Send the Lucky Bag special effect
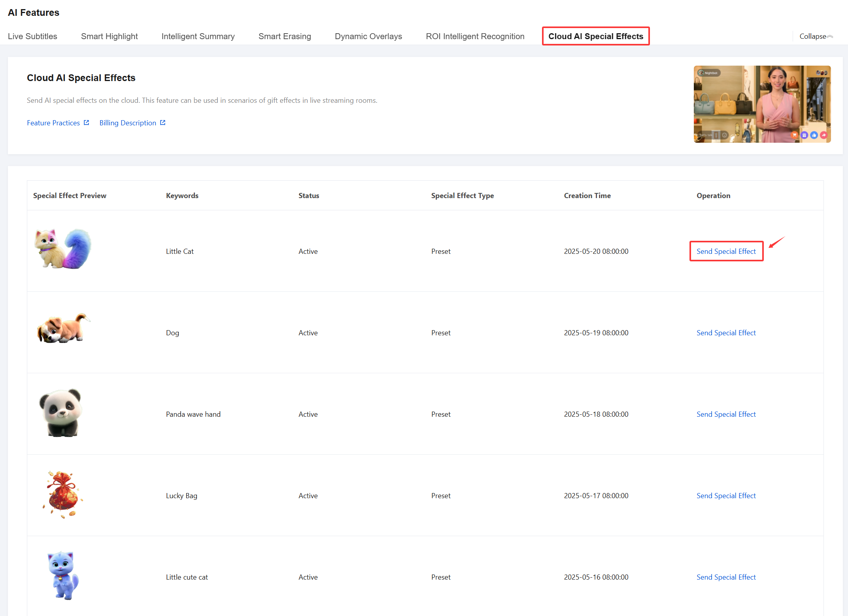The width and height of the screenshot is (848, 616). click(x=726, y=496)
